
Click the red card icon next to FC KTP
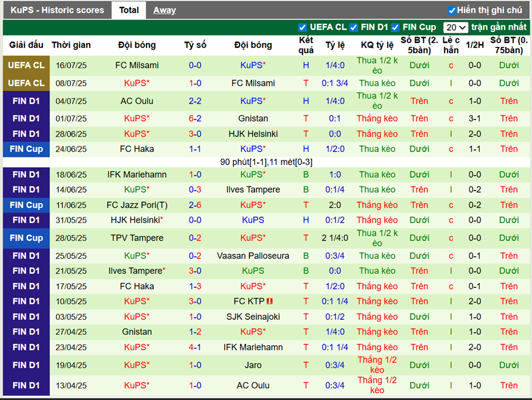click(x=270, y=301)
